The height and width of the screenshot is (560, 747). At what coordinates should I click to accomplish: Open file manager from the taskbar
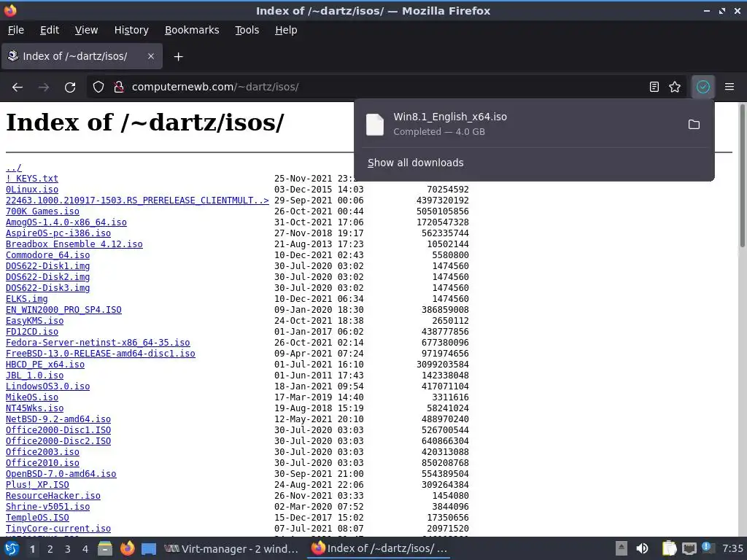pyautogui.click(x=105, y=548)
